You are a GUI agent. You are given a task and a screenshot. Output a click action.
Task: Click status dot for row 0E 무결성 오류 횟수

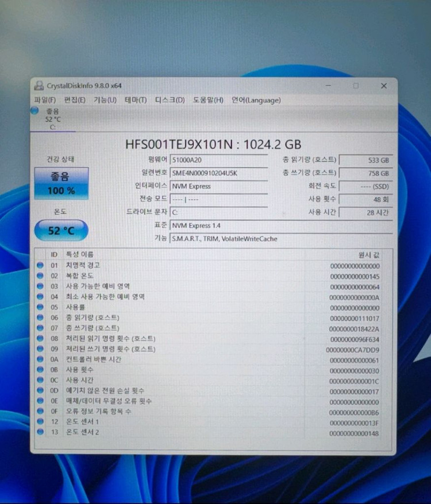pyautogui.click(x=40, y=401)
